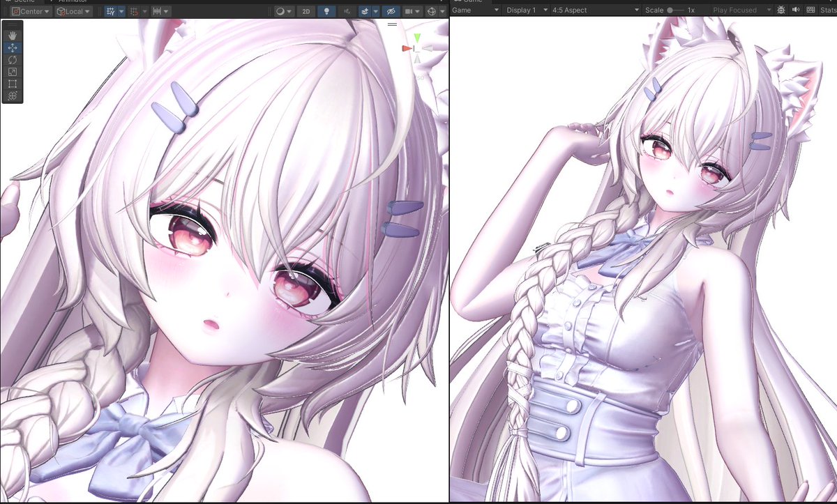837x504 pixels.
Task: Open the Display 1 dropdown
Action: pos(526,10)
